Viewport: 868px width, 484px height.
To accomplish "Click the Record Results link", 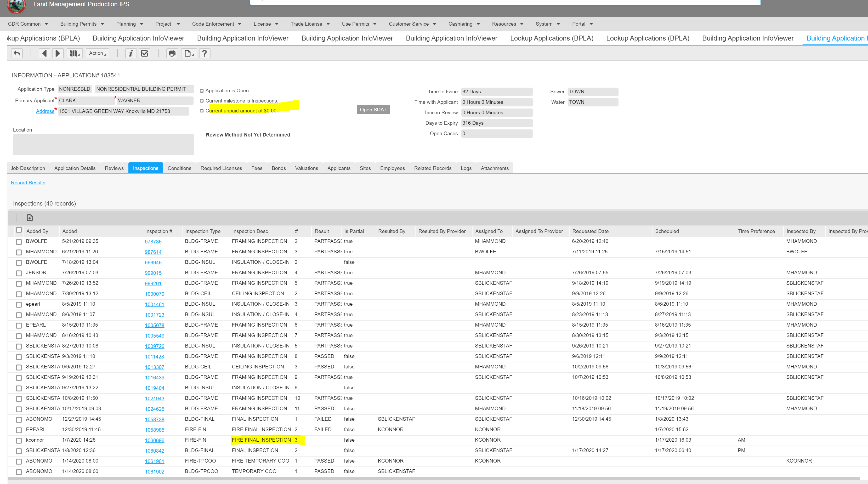I will tap(28, 183).
